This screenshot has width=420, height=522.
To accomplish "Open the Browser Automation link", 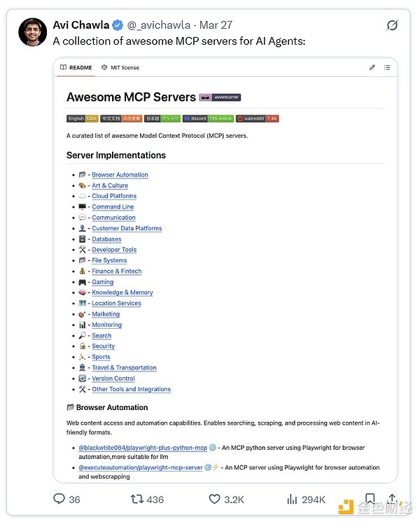I will pyautogui.click(x=120, y=175).
